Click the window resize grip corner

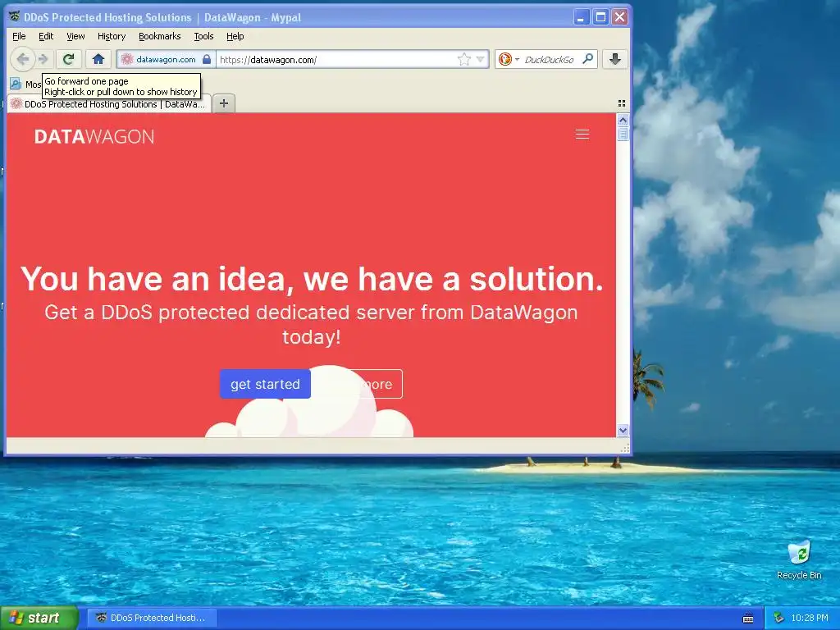pyautogui.click(x=624, y=449)
